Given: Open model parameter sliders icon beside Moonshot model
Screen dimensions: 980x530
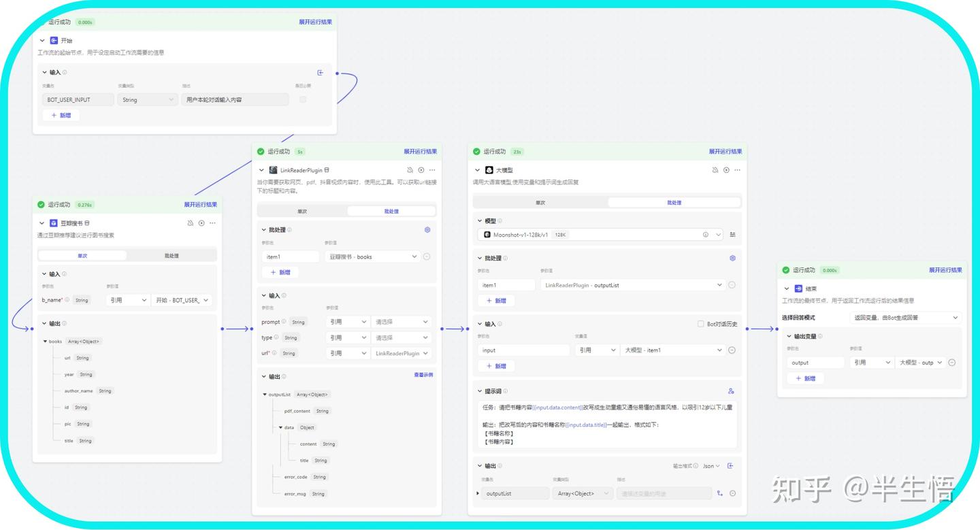Looking at the screenshot, I should click(x=732, y=235).
